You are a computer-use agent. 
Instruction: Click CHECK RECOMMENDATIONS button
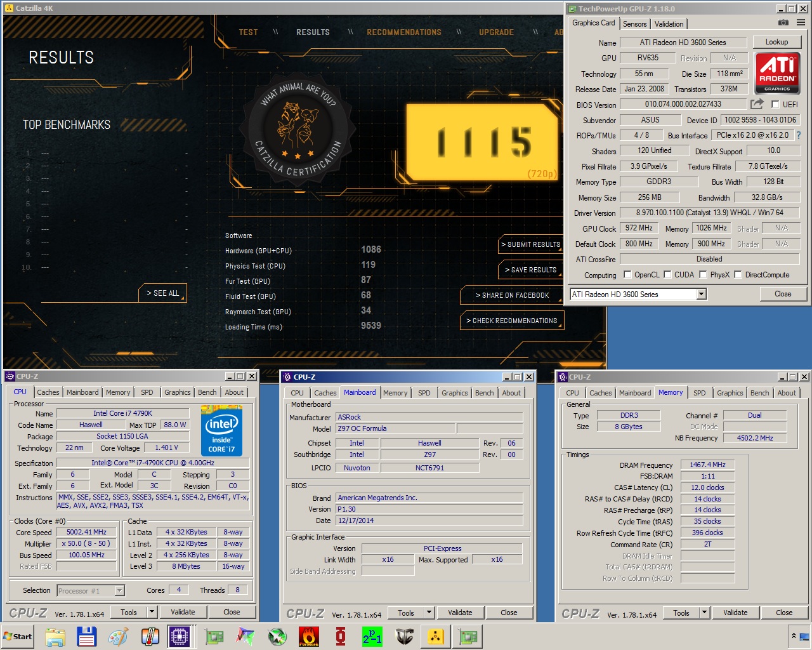tap(511, 321)
